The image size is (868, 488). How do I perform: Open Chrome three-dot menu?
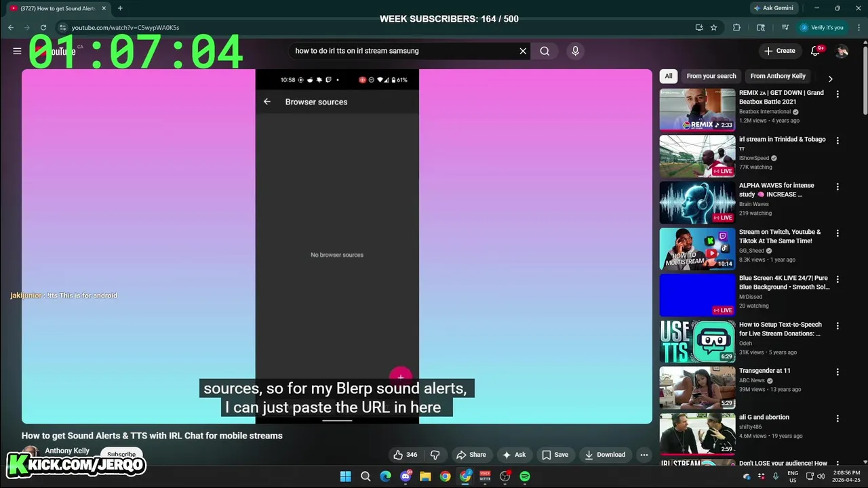coord(858,28)
